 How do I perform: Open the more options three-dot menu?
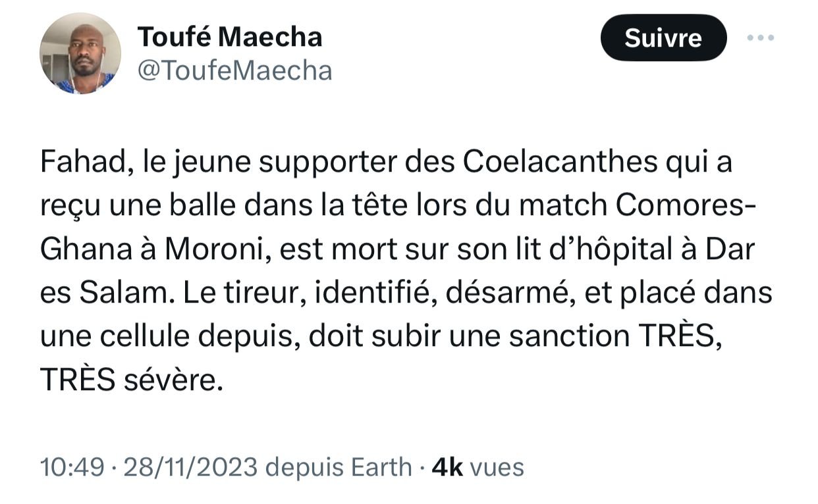761,38
